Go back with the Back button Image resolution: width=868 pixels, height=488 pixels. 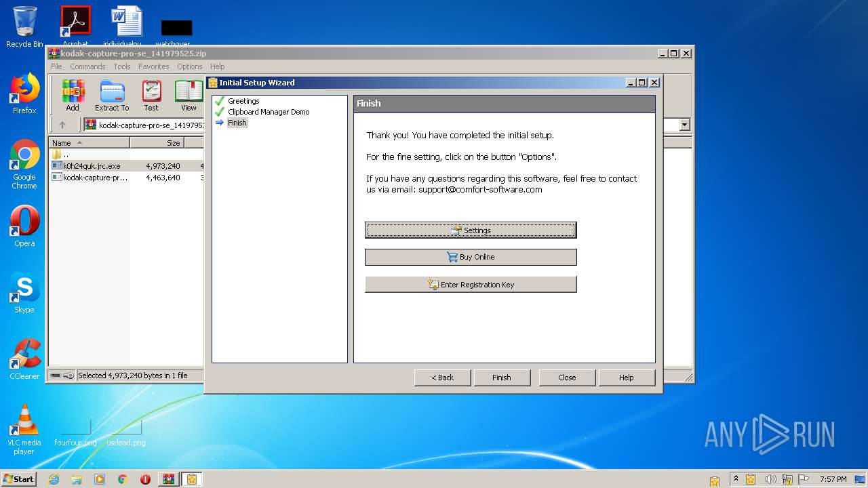(x=442, y=378)
